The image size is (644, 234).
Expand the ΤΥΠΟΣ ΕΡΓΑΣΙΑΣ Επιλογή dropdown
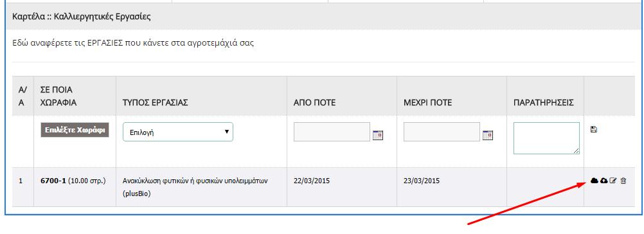[178, 132]
